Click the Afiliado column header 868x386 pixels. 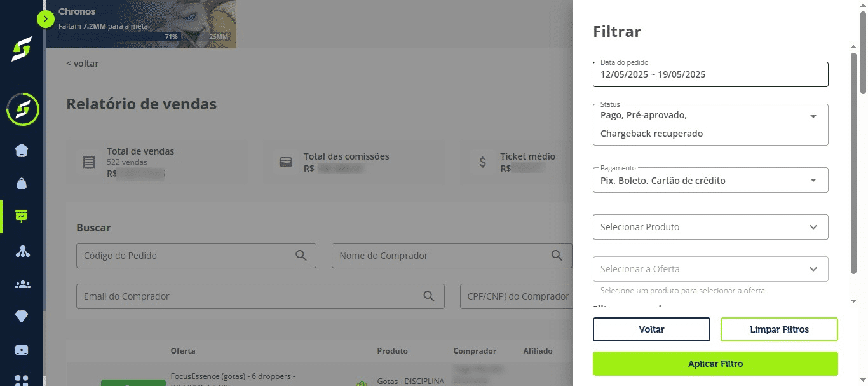click(x=538, y=351)
